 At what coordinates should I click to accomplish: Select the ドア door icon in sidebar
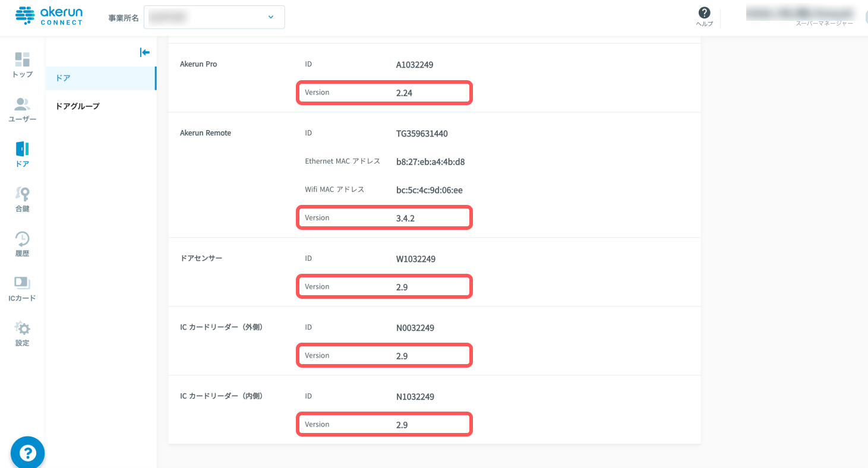pos(23,149)
